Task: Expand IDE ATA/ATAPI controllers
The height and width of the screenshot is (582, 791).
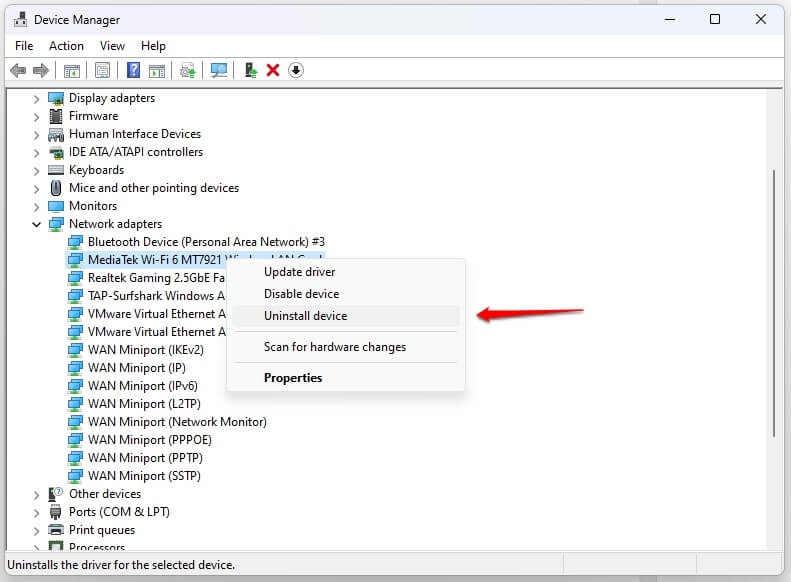Action: tap(36, 153)
